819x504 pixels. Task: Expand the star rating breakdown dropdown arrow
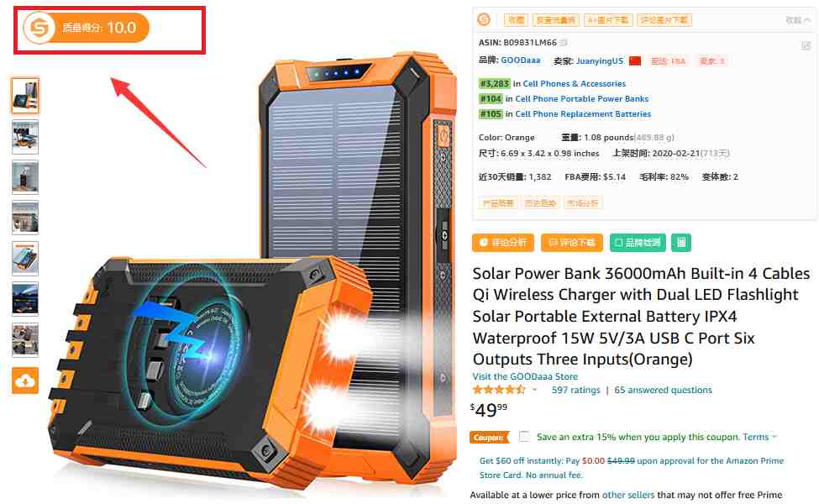click(535, 390)
